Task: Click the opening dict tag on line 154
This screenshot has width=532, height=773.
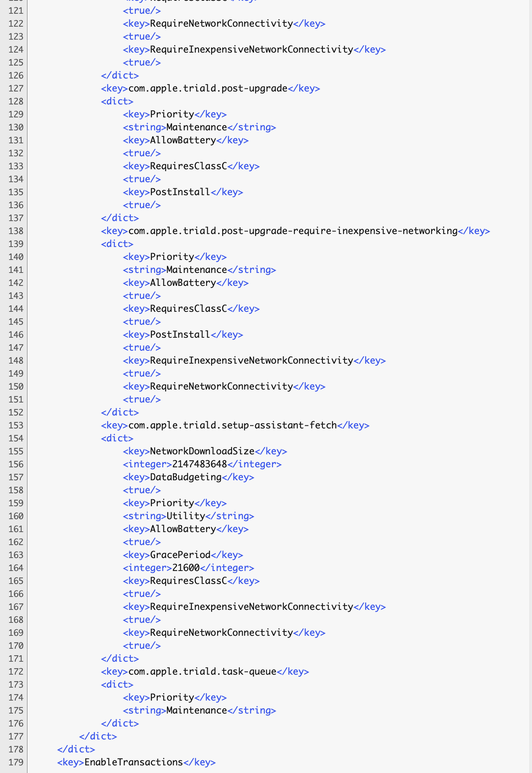Action: tap(117, 438)
